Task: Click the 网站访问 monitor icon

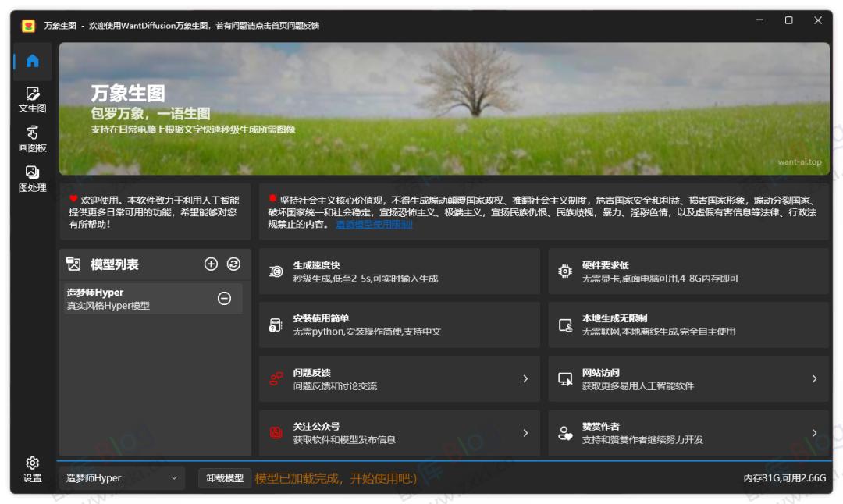Action: 564,378
